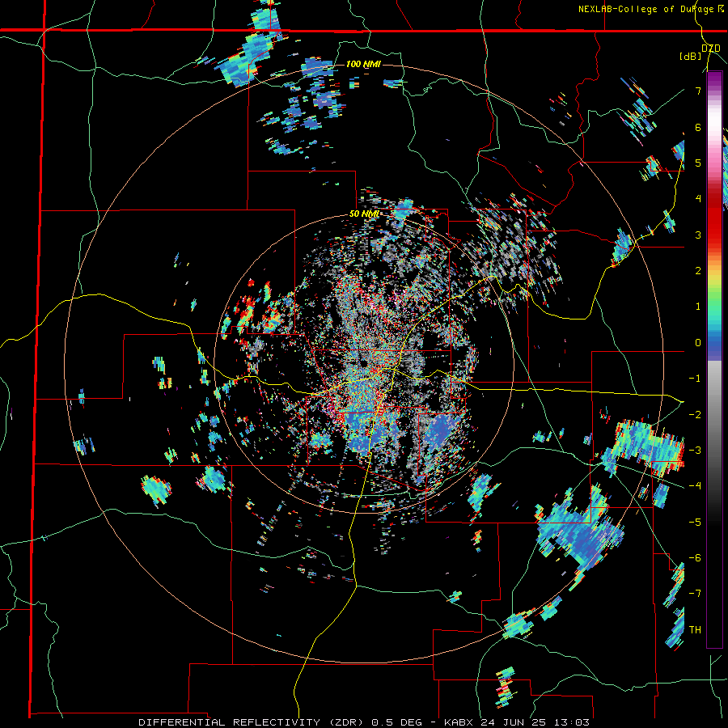The height and width of the screenshot is (728, 728).
Task: Select the 0 value on the ZDR scale
Action: [698, 343]
